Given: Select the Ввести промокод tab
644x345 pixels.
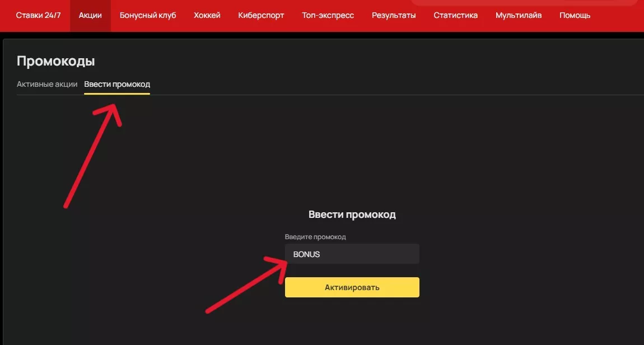Looking at the screenshot, I should tap(117, 83).
